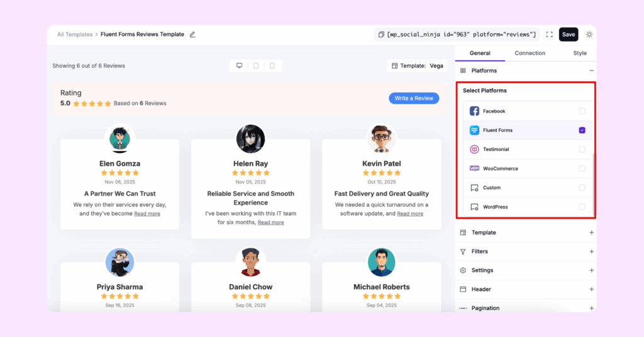
Task: Collapse the Platforms section minus toggle
Action: (591, 70)
